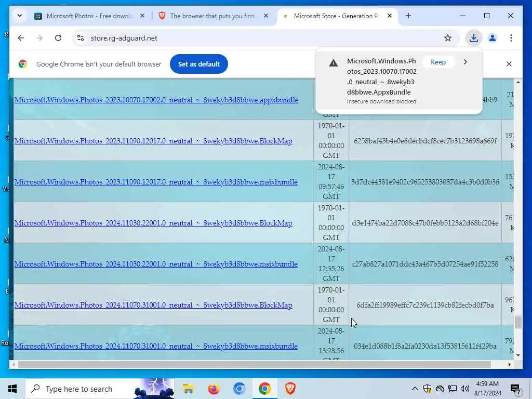
Task: Click the horizontal scroll left arrow
Action: point(13,364)
